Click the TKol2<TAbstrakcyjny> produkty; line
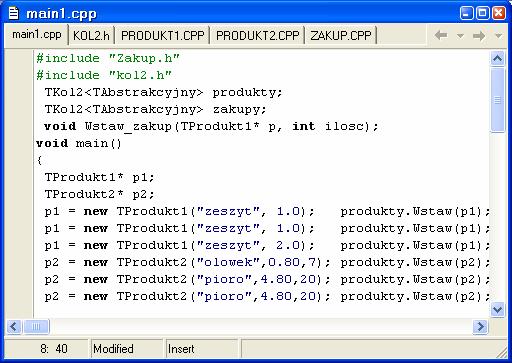The image size is (512, 363). (163, 92)
